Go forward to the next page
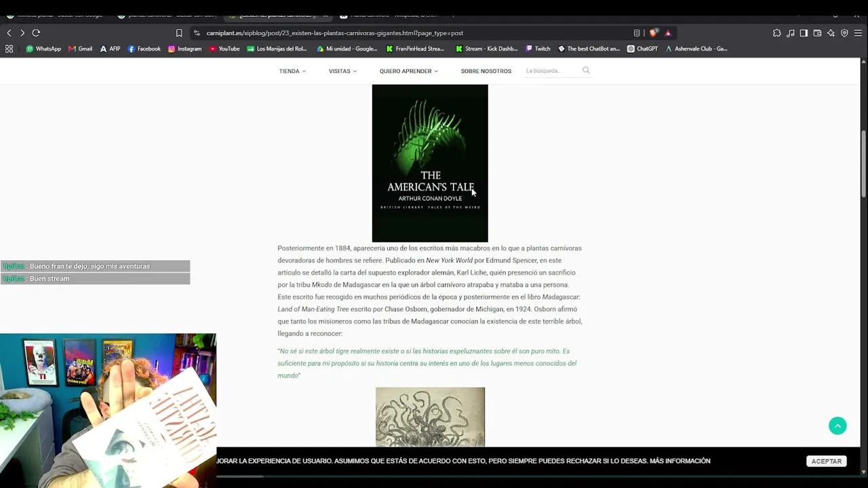 point(22,33)
